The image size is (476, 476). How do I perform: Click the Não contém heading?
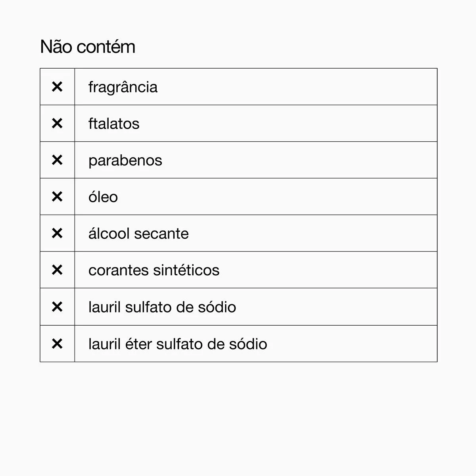[x=88, y=46]
